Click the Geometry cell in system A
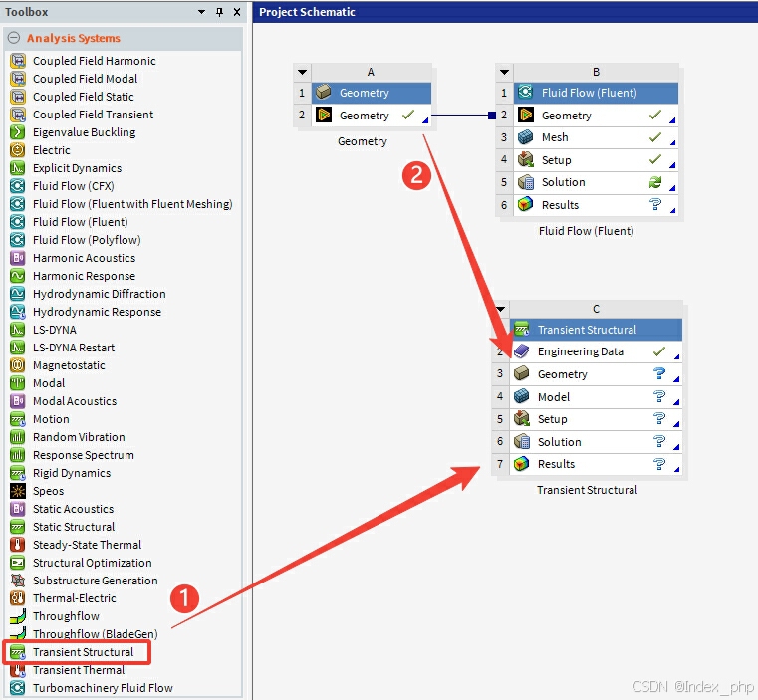 [x=371, y=116]
